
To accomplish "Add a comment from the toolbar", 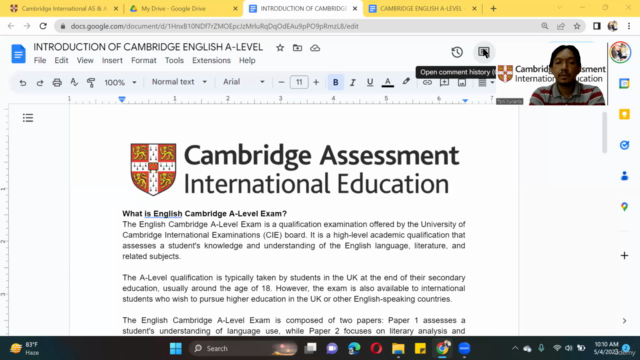I will (x=444, y=82).
